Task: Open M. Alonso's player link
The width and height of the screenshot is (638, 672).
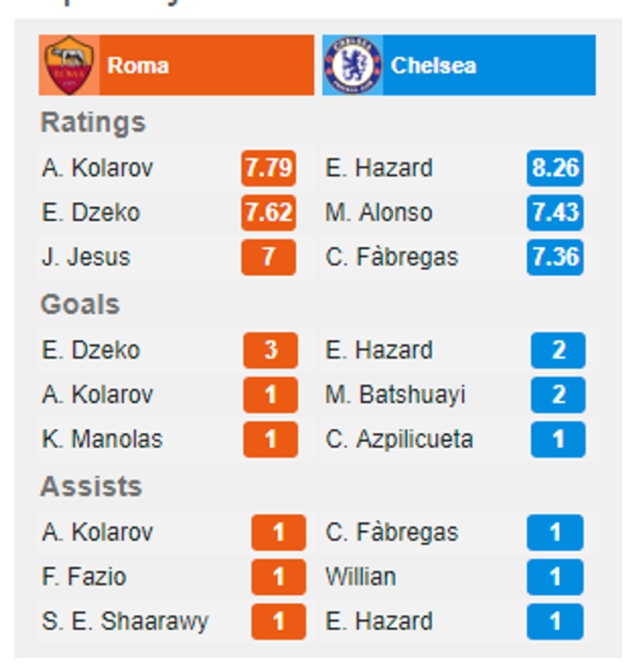Action: (x=379, y=213)
